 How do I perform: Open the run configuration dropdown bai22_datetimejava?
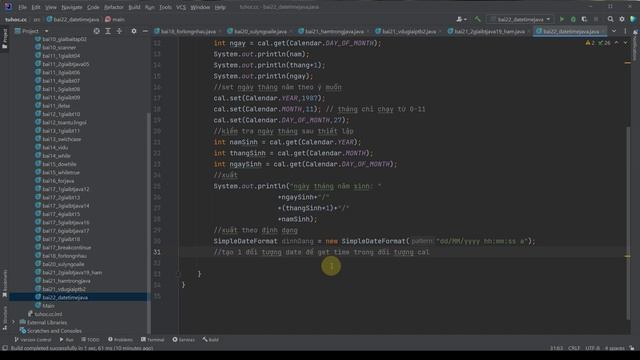520,19
